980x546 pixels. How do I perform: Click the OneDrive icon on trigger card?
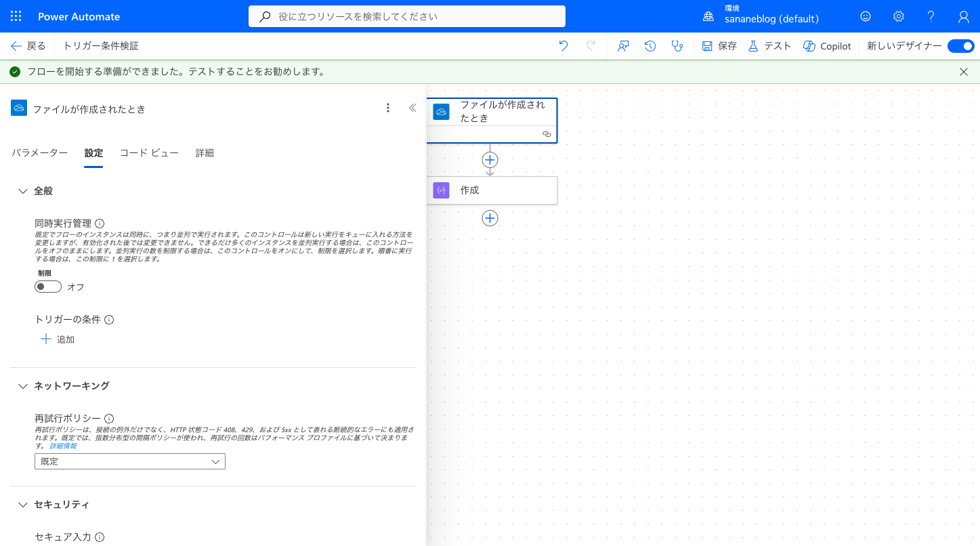click(441, 112)
